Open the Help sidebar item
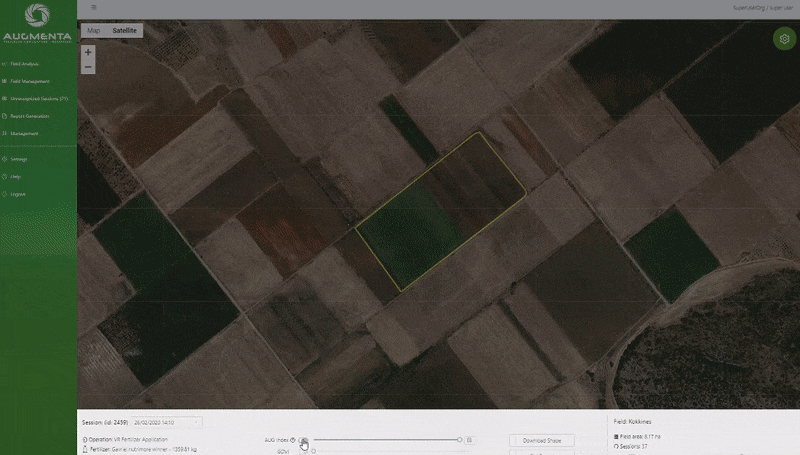 (x=16, y=176)
